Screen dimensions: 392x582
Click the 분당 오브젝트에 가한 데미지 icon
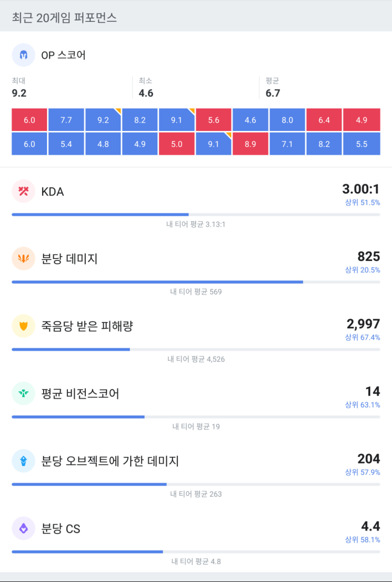(x=23, y=461)
